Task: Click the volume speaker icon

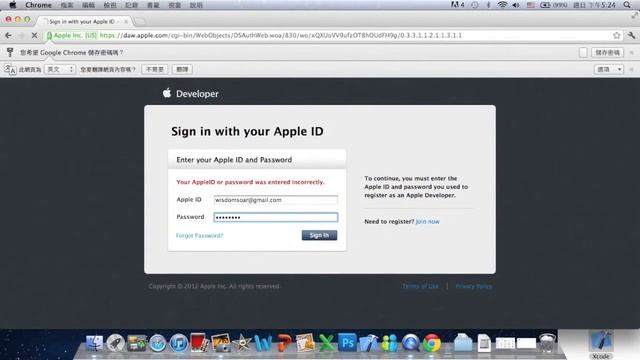Action: tap(516, 5)
